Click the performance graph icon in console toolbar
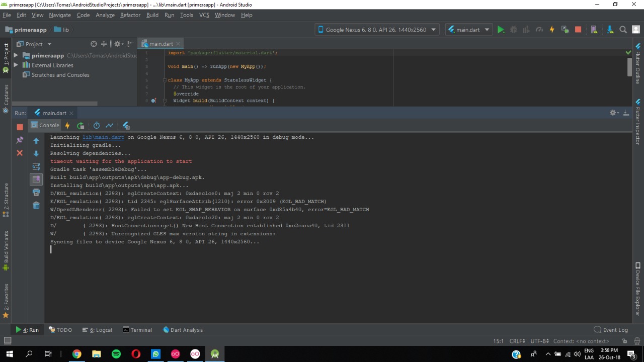Viewport: 644px width, 362px height. click(x=109, y=126)
